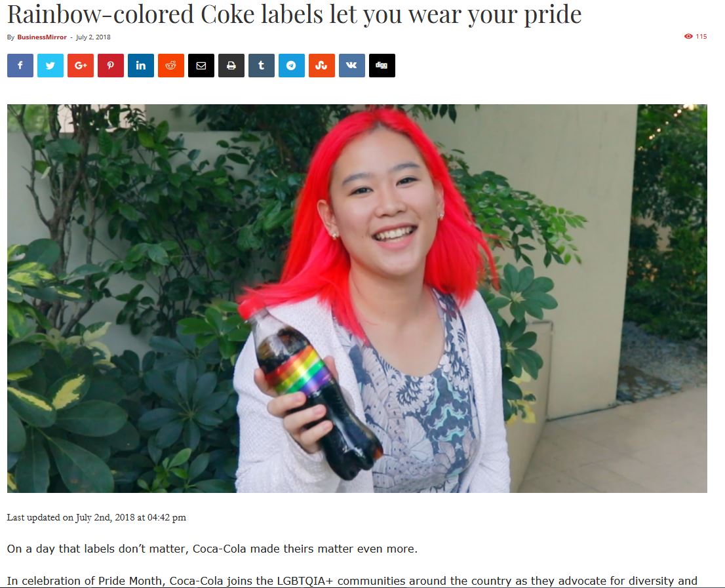Share via Google Plus icon
This screenshot has width=725, height=588.
[81, 65]
